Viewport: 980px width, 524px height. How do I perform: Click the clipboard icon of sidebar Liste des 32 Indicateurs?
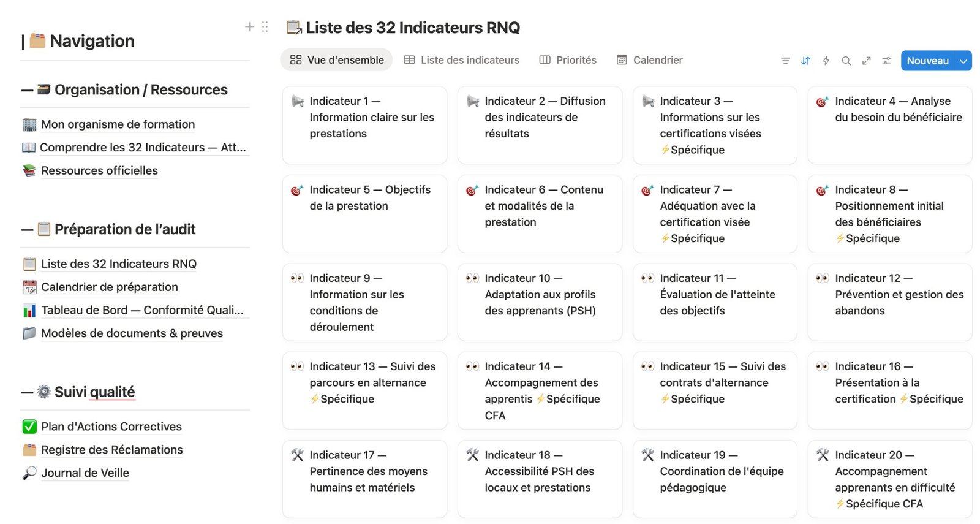(x=29, y=264)
